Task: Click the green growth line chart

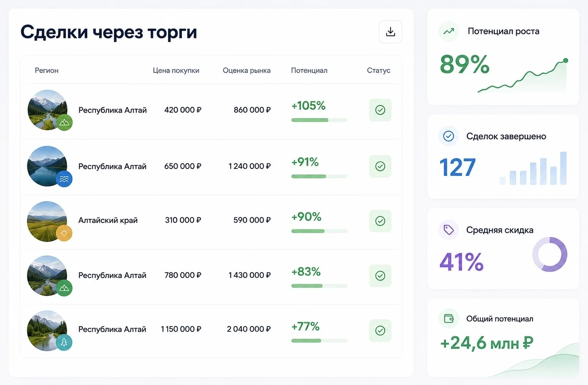Action: [523, 75]
